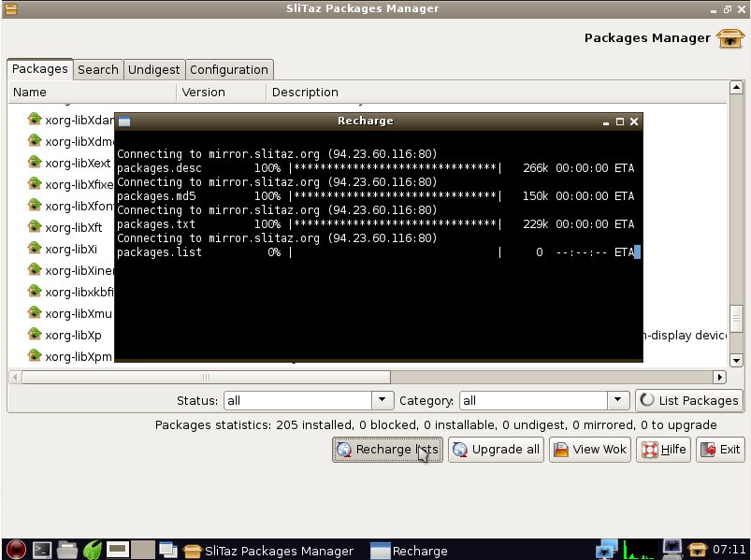Viewport: 751px width, 560px height.
Task: Launch the green leaf browser icon
Action: (x=93, y=550)
